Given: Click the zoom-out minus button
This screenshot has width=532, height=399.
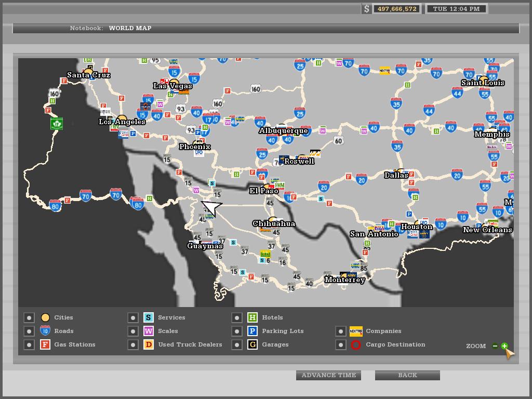Looking at the screenshot, I should coord(495,346).
